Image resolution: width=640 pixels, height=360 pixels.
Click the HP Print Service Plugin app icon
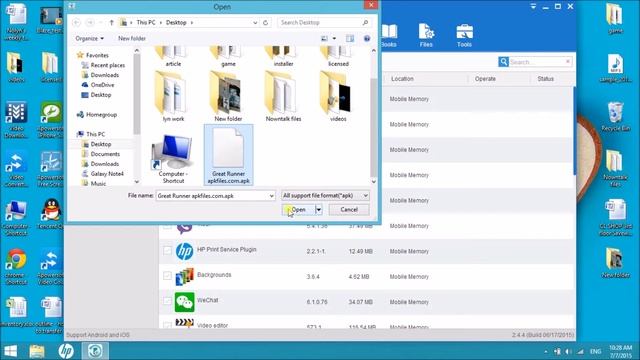point(184,251)
